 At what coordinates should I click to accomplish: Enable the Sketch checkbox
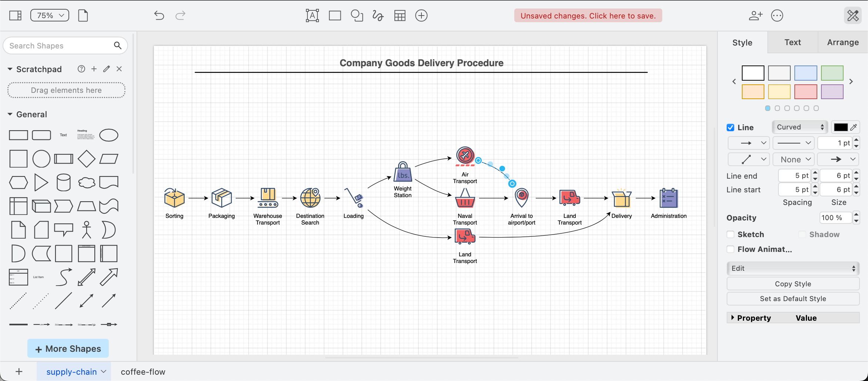[730, 235]
